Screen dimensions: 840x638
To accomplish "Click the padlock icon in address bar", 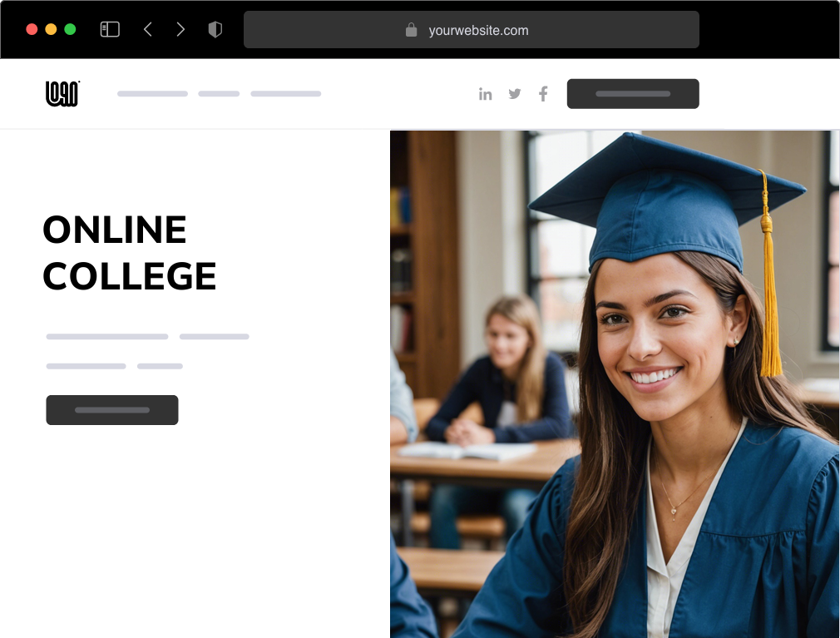I will click(411, 30).
